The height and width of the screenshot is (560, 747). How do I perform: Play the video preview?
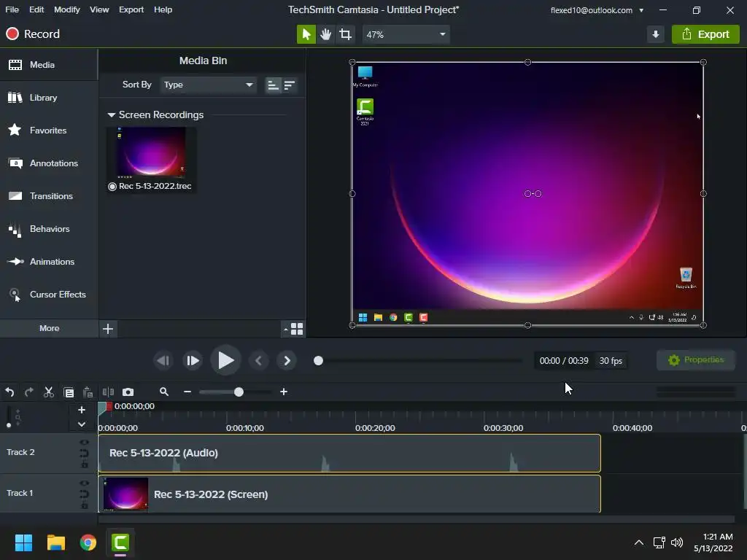click(x=225, y=360)
